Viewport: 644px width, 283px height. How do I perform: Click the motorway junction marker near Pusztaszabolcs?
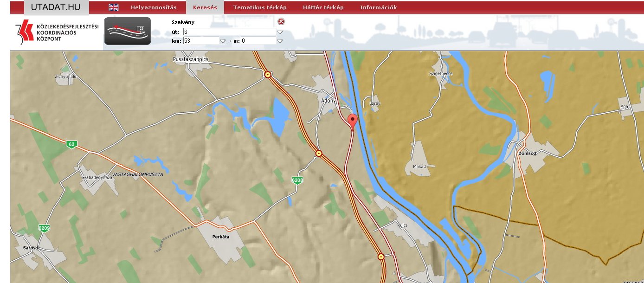click(268, 74)
